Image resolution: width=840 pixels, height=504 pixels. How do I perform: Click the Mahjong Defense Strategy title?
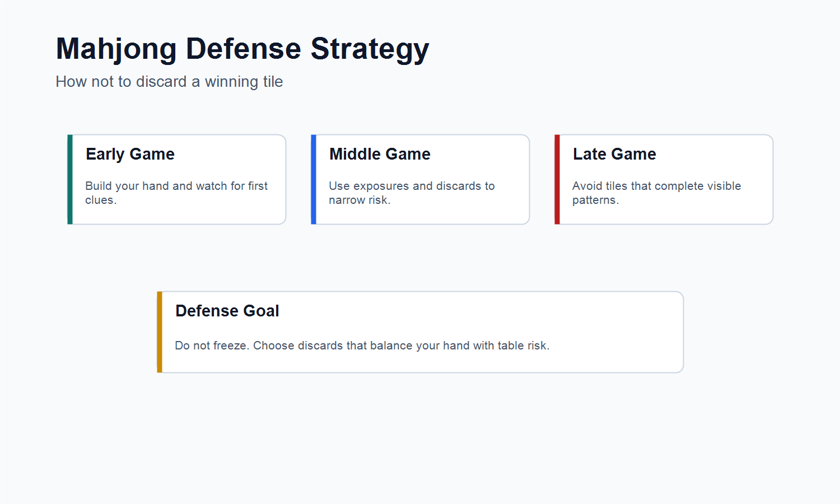(x=242, y=49)
